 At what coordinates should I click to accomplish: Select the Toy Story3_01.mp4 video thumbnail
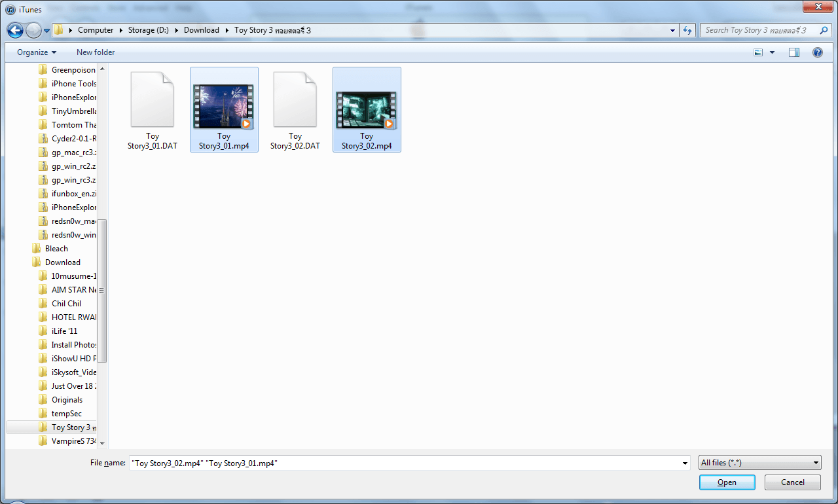(x=224, y=106)
